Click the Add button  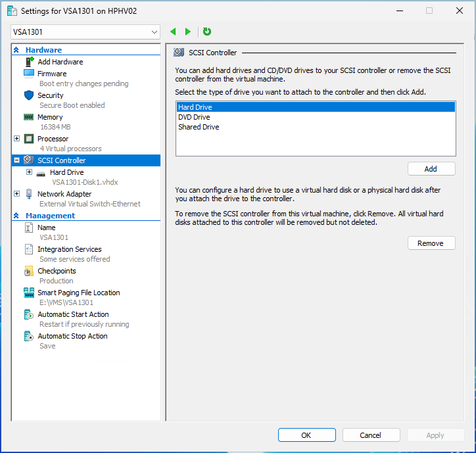coord(431,169)
